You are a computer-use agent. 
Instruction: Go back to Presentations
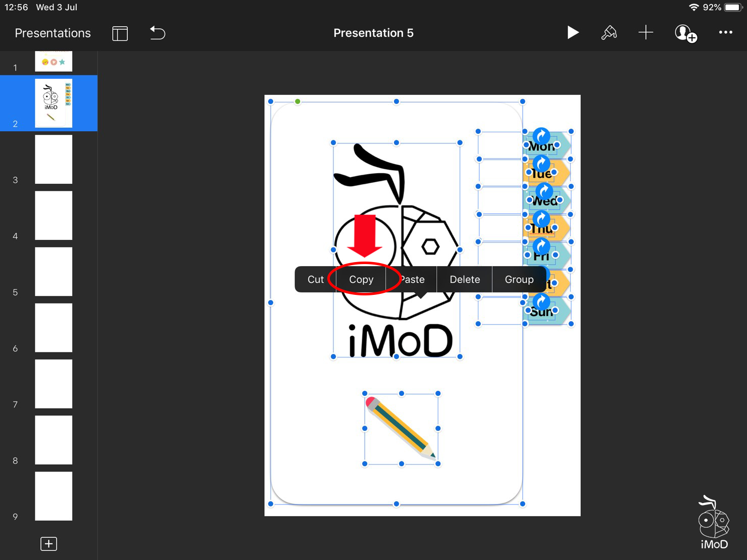tap(53, 33)
